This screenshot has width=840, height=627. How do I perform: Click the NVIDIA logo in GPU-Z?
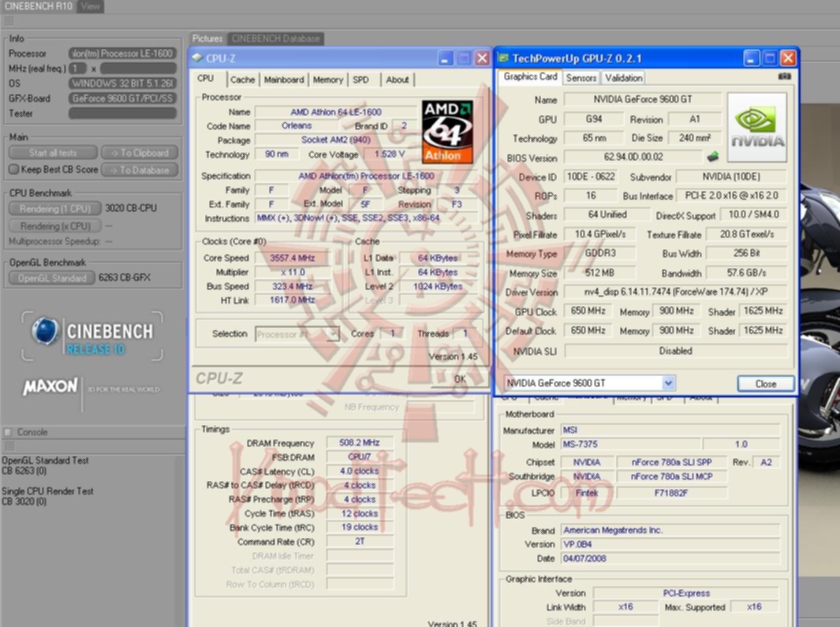[x=757, y=128]
